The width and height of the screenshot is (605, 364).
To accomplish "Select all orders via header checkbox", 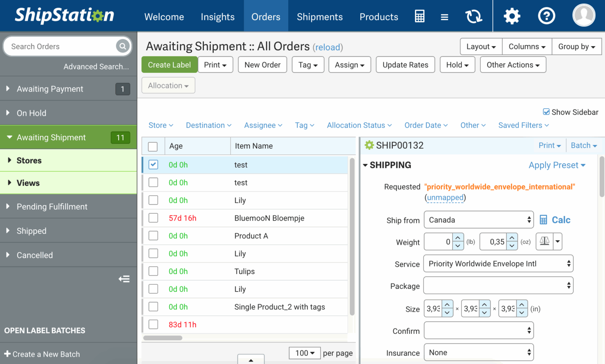I will pyautogui.click(x=153, y=146).
